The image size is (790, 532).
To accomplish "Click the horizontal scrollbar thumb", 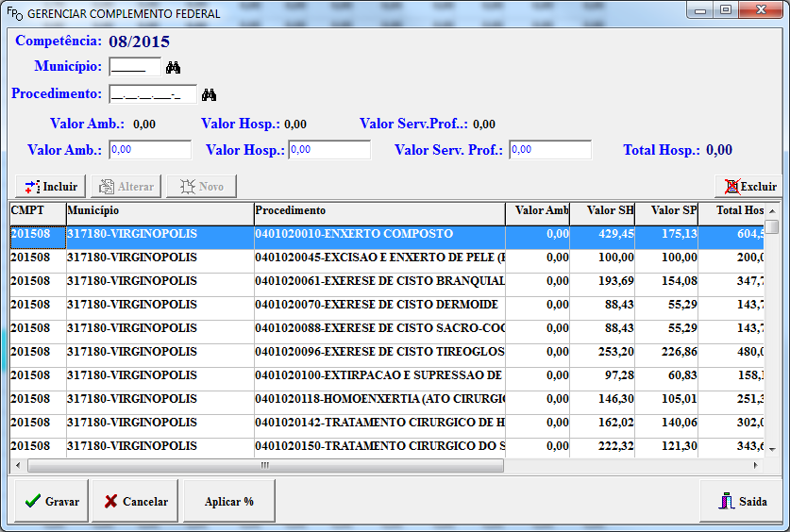I will (x=264, y=465).
